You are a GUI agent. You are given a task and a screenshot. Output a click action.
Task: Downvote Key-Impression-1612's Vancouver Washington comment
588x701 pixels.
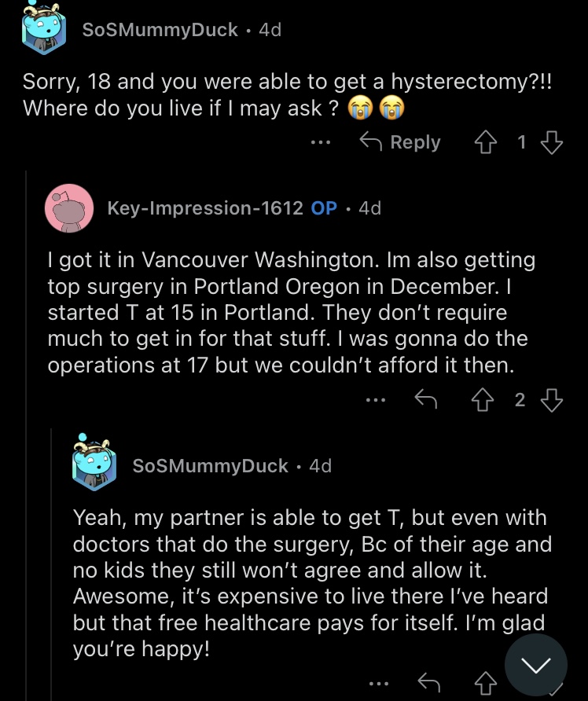pyautogui.click(x=551, y=400)
